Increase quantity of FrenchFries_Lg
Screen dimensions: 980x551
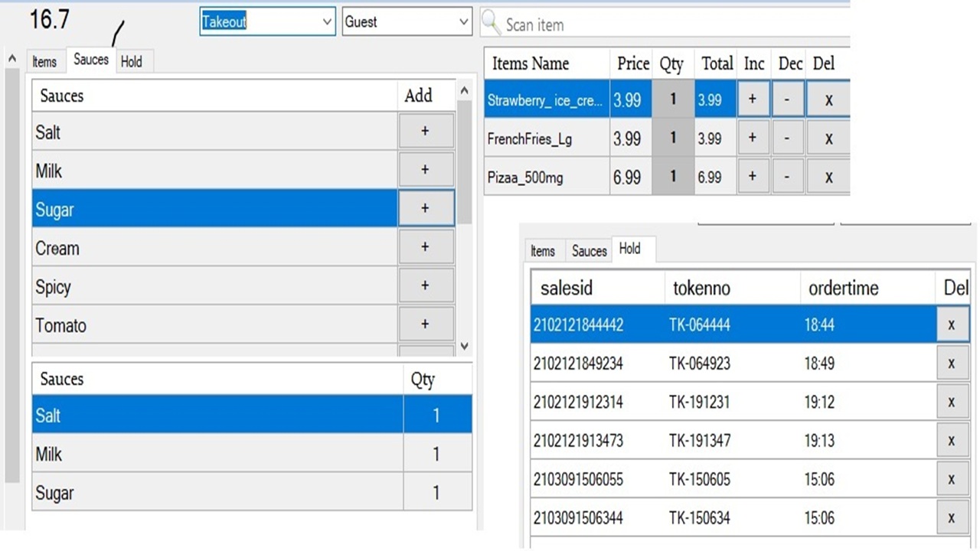click(753, 139)
